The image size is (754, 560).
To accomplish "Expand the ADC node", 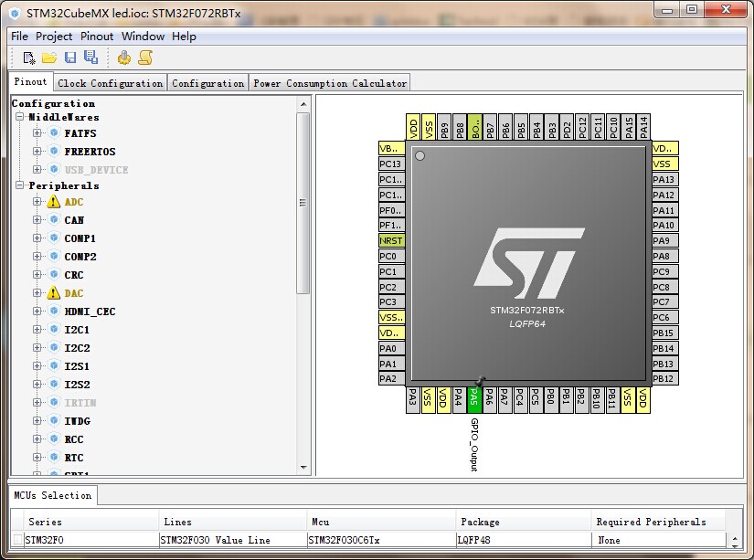I will click(x=37, y=201).
